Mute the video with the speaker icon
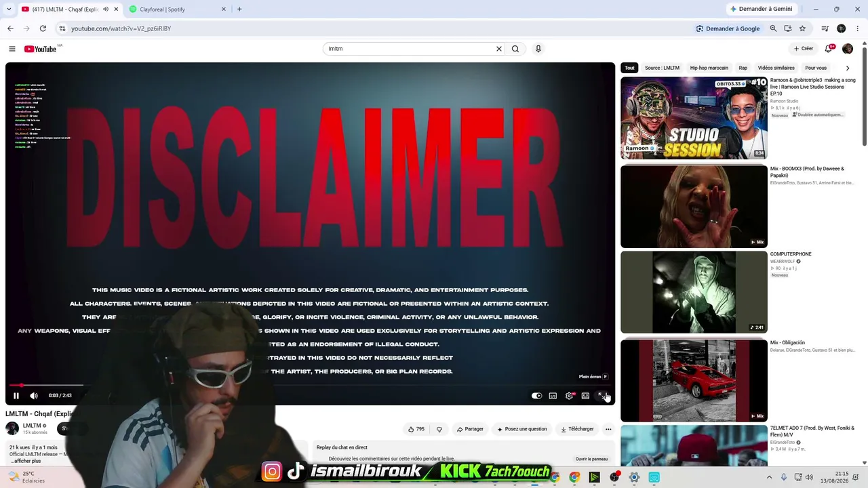The height and width of the screenshot is (488, 868). point(34,396)
